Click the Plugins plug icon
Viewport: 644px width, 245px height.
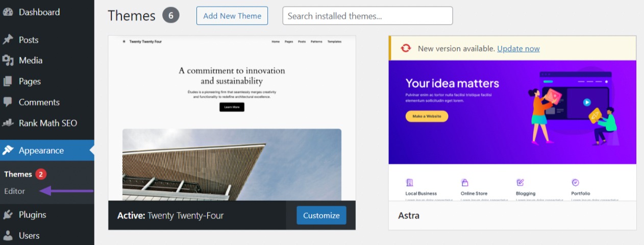[8, 215]
